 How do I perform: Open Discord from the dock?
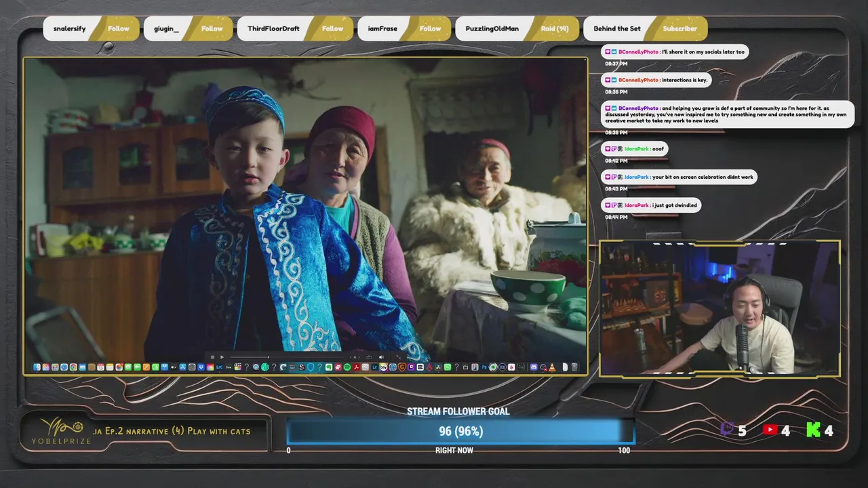point(534,367)
